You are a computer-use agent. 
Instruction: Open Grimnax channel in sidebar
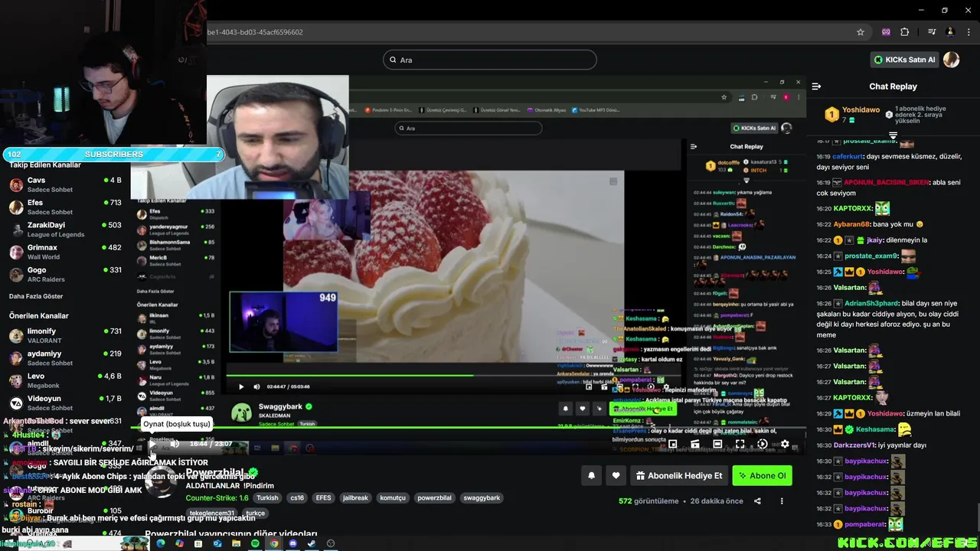click(x=65, y=252)
